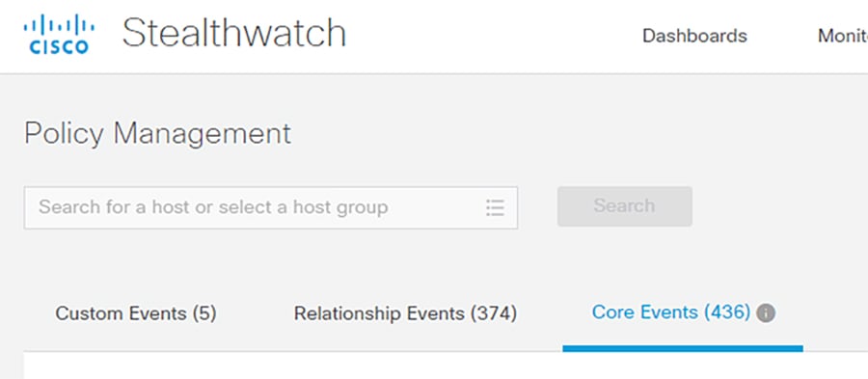Screen dimensions: 868x379
Task: Open the host group list icon
Action: point(495,207)
